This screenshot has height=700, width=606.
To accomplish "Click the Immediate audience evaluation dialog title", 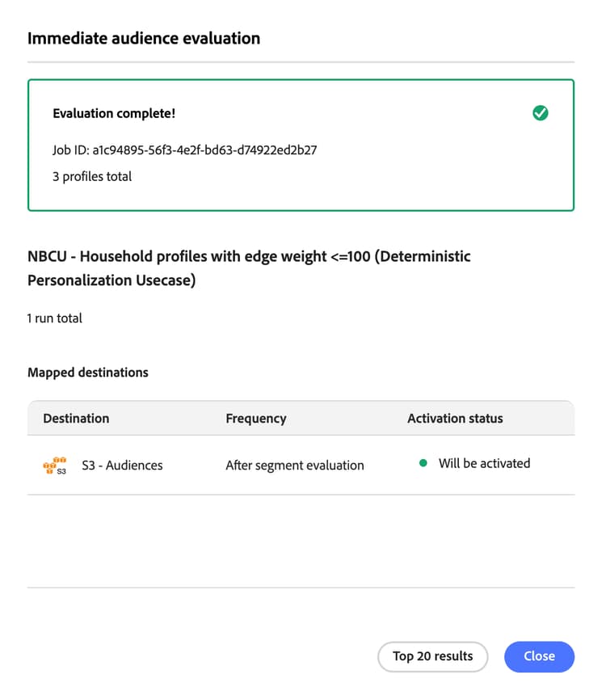I will tap(144, 38).
